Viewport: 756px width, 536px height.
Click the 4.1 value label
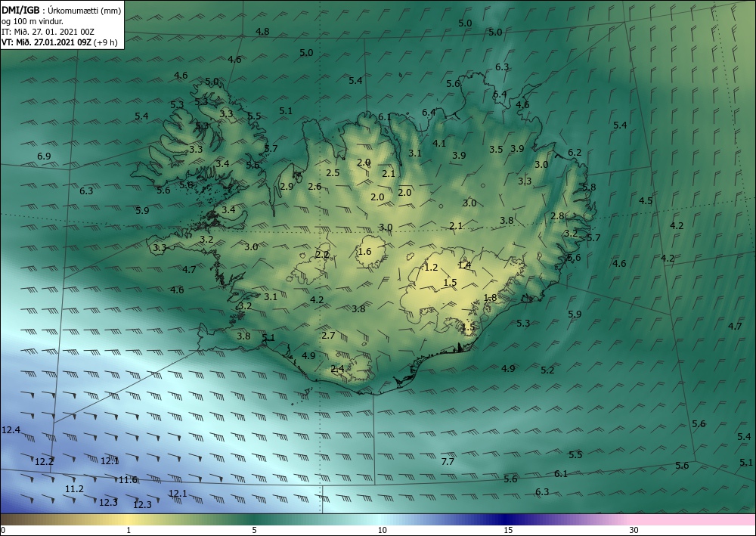tap(439, 143)
